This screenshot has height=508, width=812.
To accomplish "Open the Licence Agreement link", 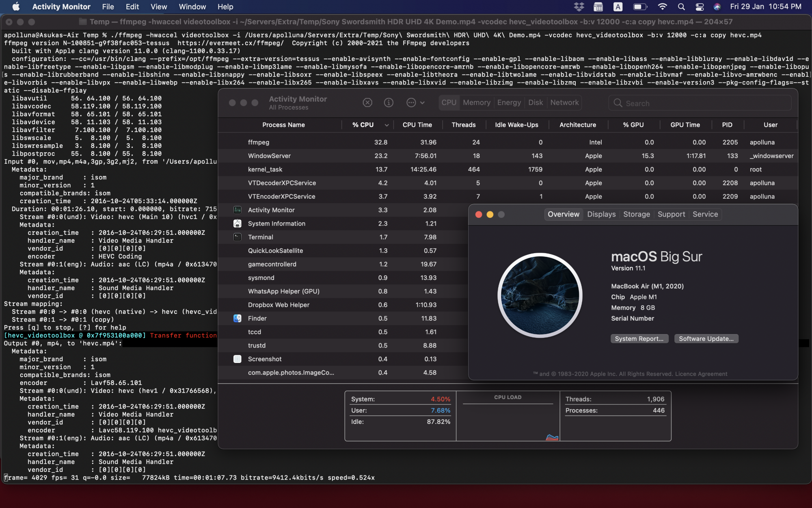I will [701, 374].
